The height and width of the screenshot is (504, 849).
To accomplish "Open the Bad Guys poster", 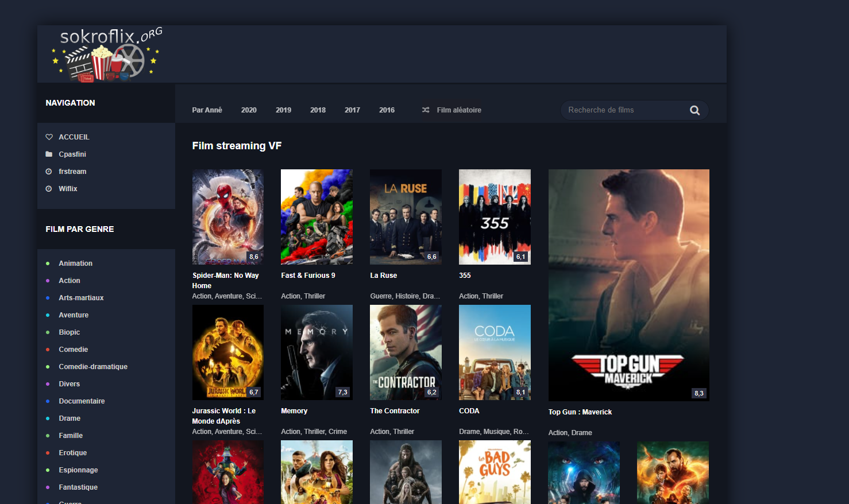I will (495, 472).
